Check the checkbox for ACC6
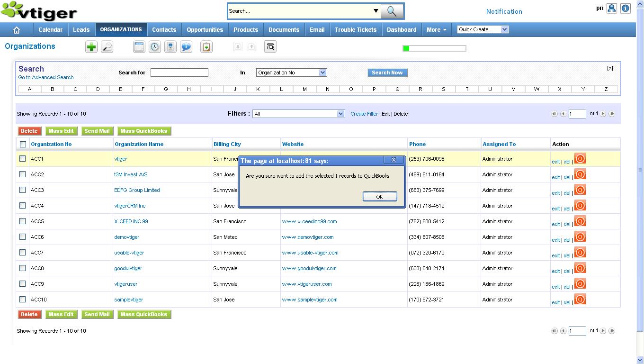 click(22, 237)
